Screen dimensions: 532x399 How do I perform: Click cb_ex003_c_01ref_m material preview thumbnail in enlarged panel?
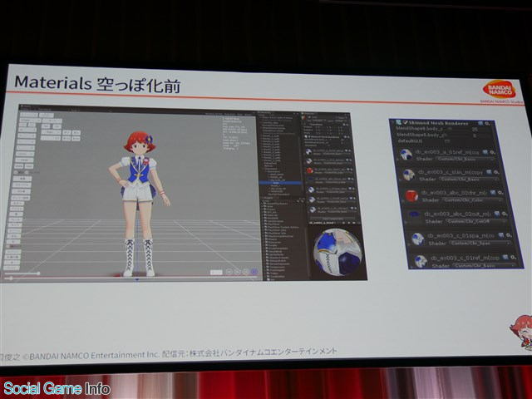coord(421,261)
